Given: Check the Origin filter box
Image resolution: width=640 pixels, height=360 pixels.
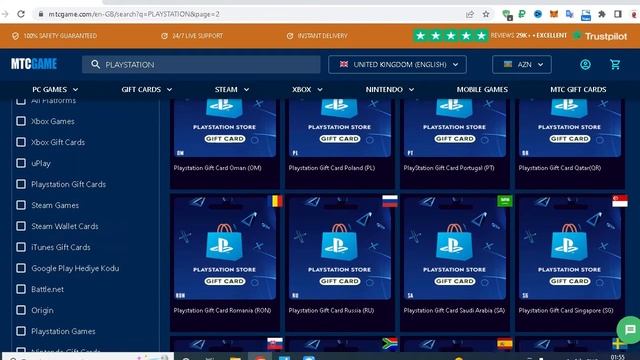Looking at the screenshot, I should [x=21, y=310].
